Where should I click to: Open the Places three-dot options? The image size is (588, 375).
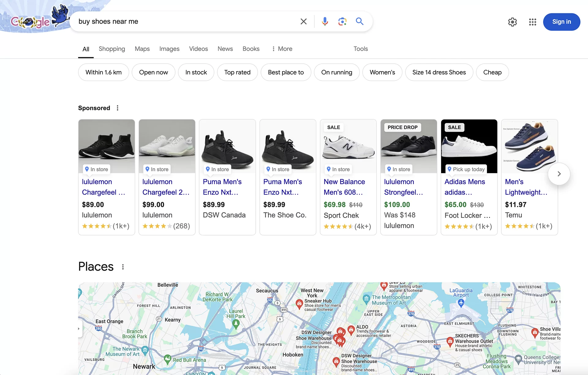click(123, 267)
